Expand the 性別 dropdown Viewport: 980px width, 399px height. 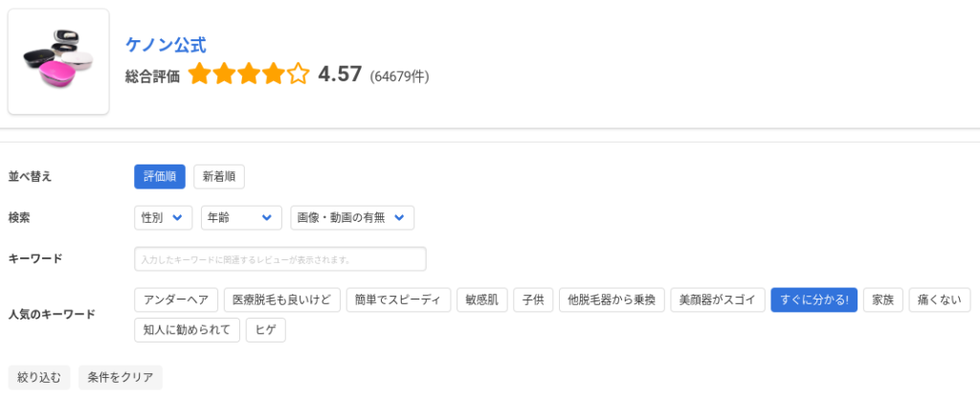click(x=163, y=217)
